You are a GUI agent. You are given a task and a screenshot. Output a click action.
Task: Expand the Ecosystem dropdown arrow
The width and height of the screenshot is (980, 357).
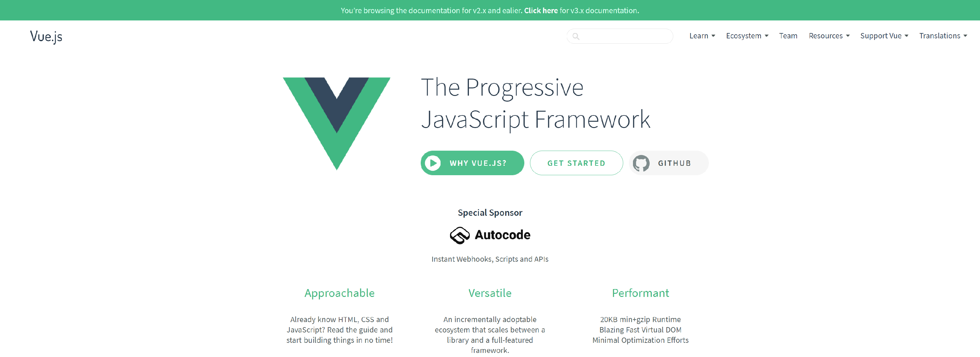[x=766, y=36]
